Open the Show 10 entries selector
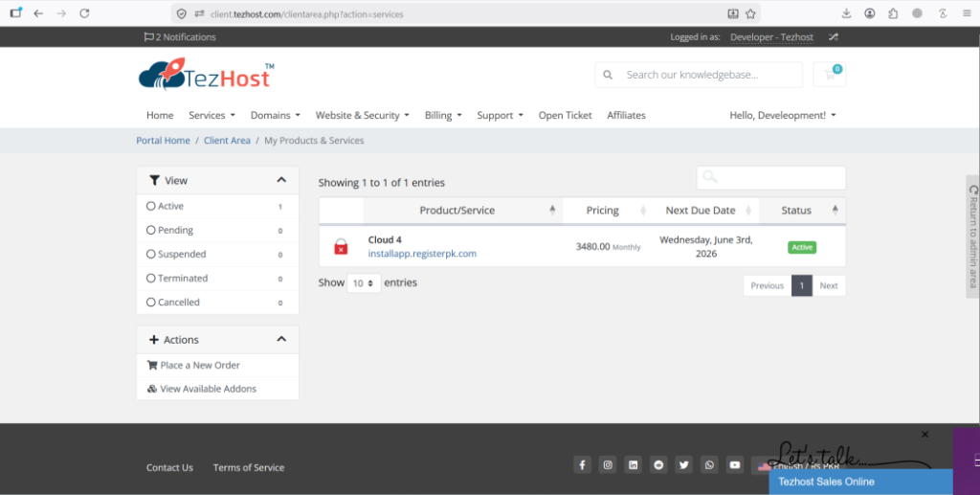980x495 pixels. click(364, 283)
